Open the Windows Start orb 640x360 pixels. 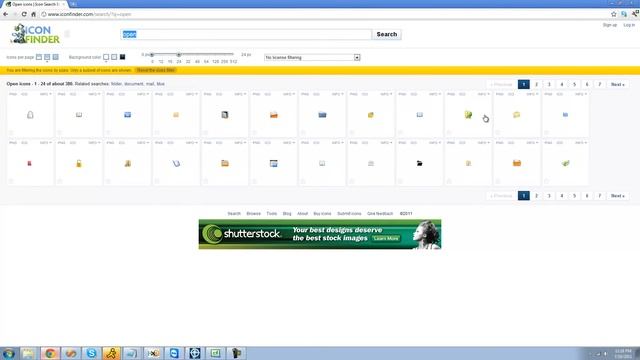(9, 353)
